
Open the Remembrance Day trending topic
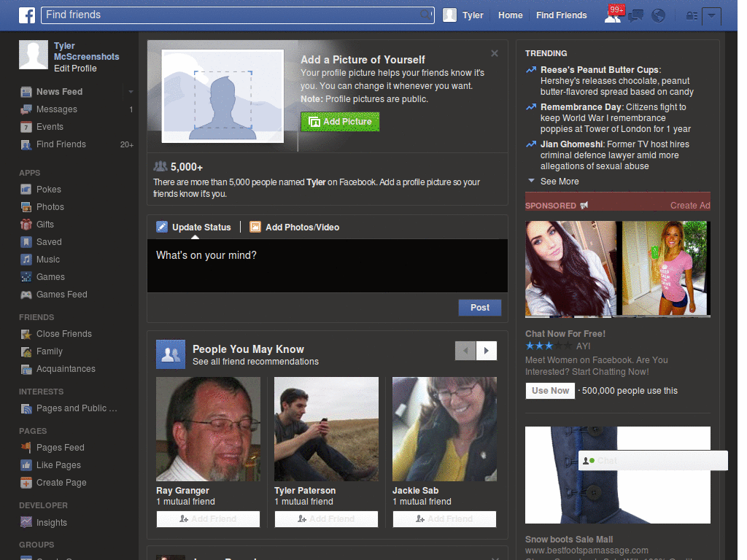click(581, 107)
